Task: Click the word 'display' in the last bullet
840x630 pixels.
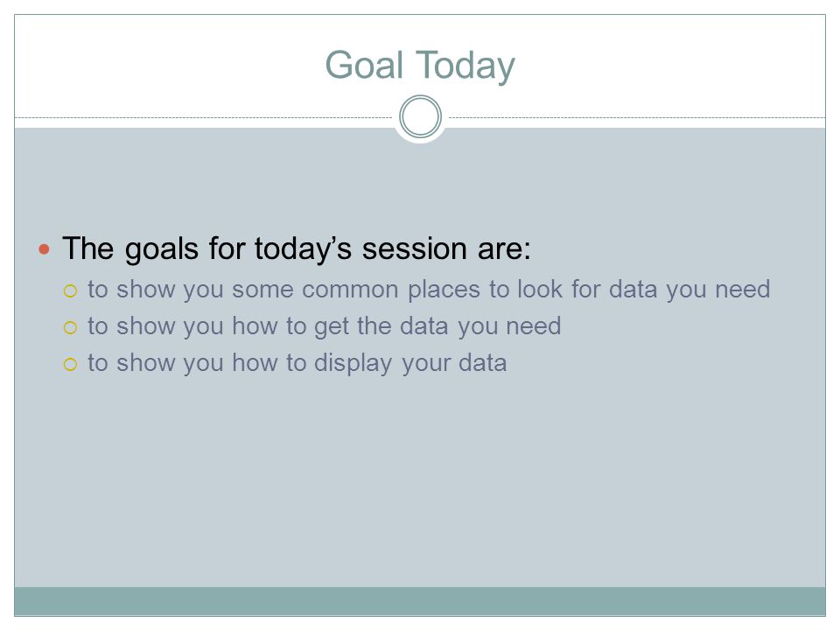Action: tap(353, 364)
